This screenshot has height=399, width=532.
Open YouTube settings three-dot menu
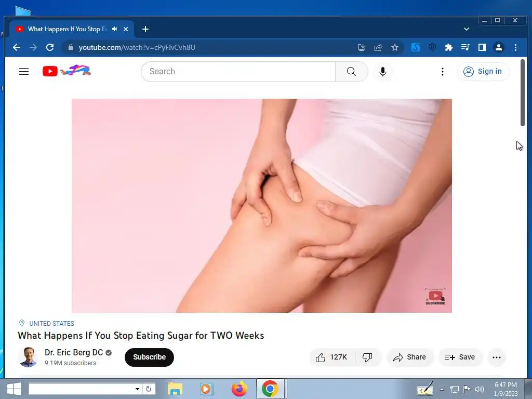(x=443, y=72)
